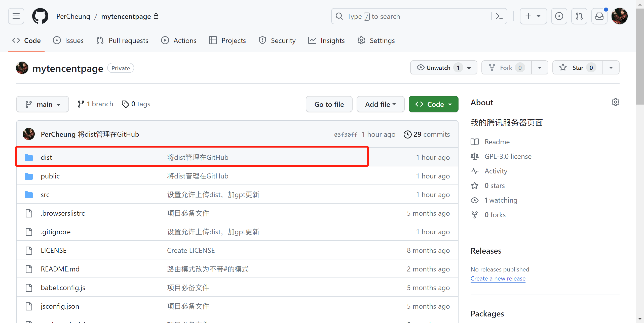Click the GitHub Octocat home icon

click(x=40, y=17)
